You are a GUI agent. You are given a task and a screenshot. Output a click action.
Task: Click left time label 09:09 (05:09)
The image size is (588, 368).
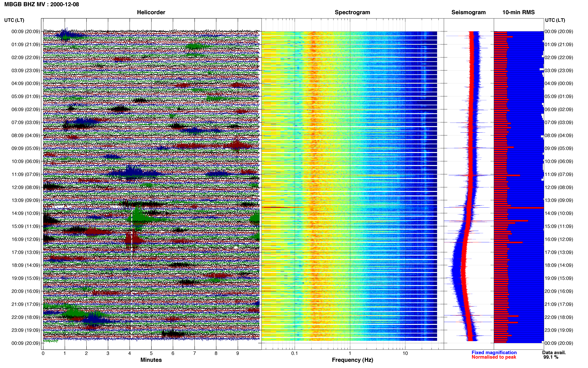[26, 148]
